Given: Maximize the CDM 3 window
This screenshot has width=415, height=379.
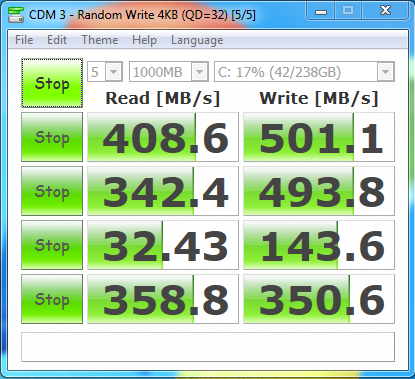Looking at the screenshot, I should click(348, 11).
